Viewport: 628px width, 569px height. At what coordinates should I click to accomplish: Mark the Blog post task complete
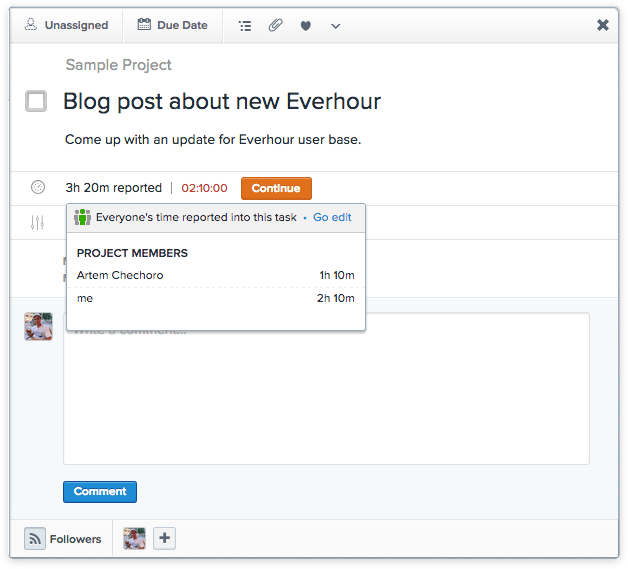tap(36, 101)
